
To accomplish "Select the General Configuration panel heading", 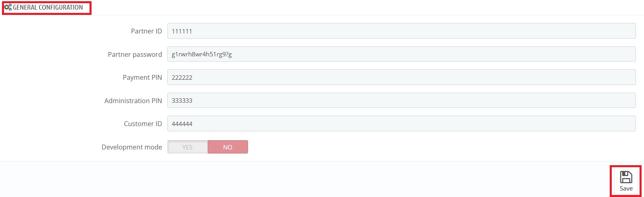I will 48,7.
